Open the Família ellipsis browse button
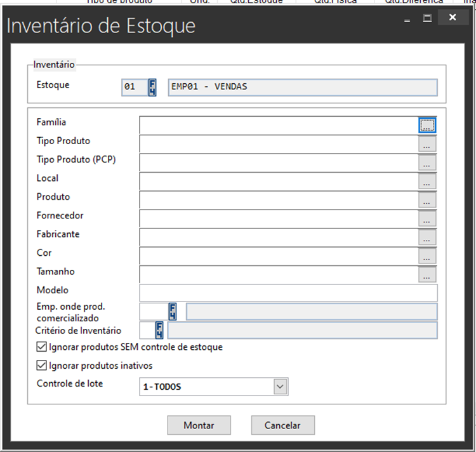 (x=427, y=125)
